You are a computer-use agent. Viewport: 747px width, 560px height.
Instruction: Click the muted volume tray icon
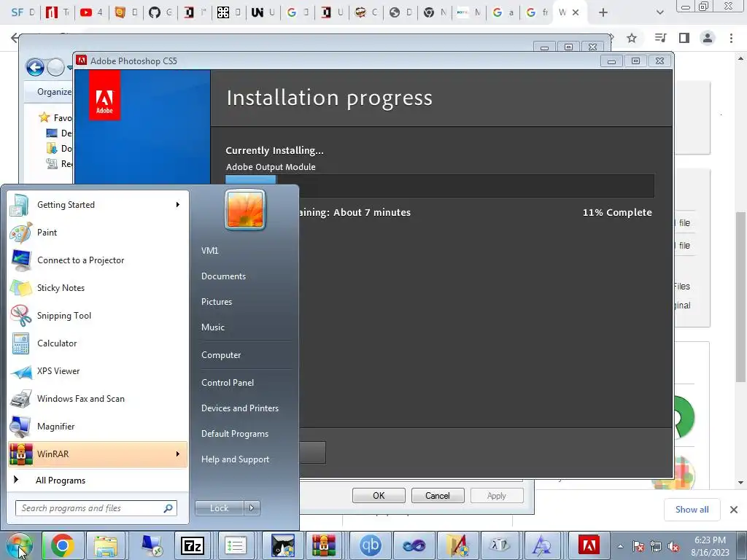673,547
